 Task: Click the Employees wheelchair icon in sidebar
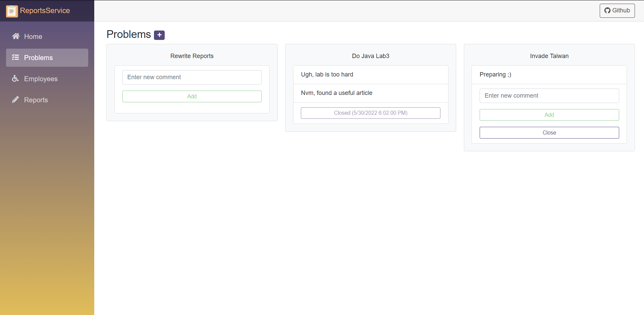tap(15, 78)
